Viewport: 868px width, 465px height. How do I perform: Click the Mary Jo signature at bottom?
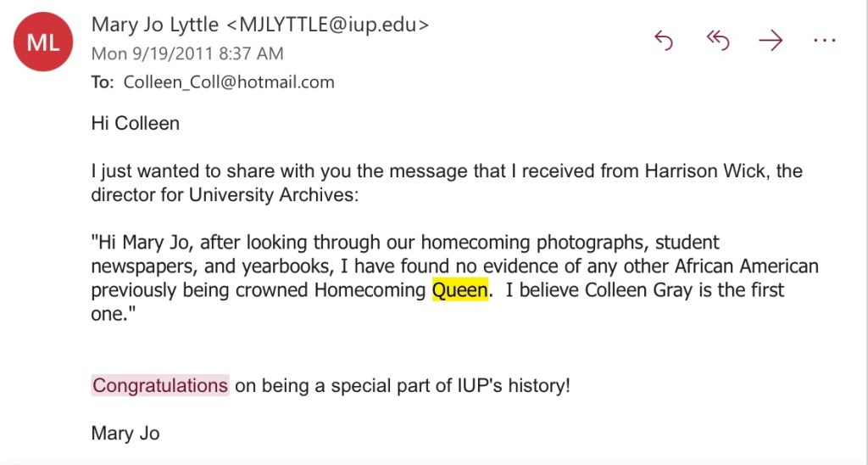coord(125,434)
